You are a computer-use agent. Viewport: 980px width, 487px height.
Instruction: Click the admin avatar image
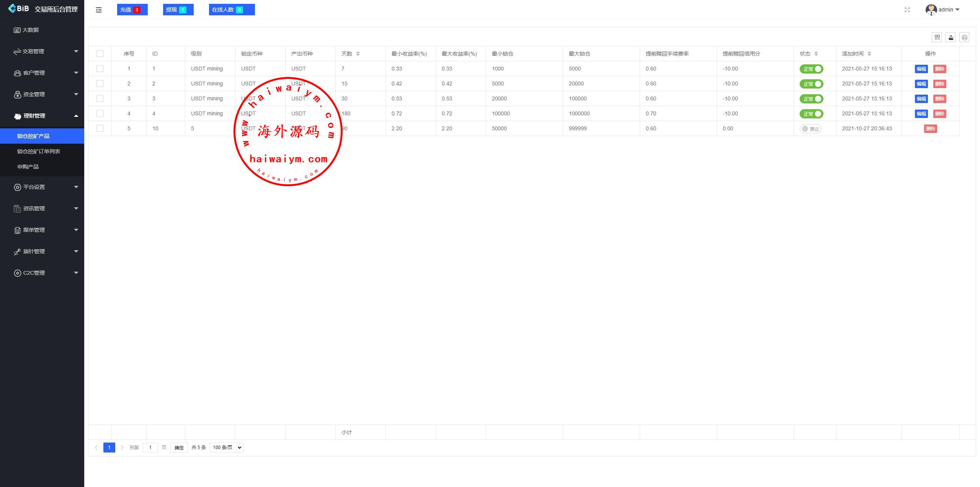coord(931,10)
